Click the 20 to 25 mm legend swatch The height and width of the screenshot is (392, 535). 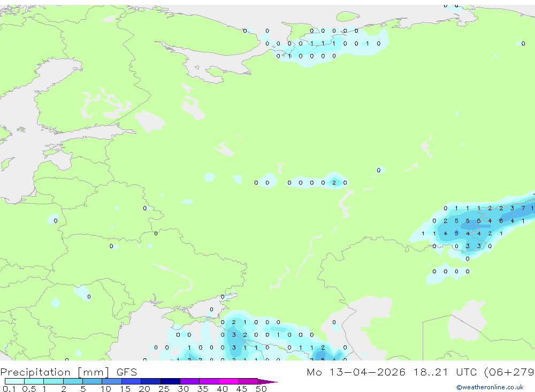pos(151,381)
